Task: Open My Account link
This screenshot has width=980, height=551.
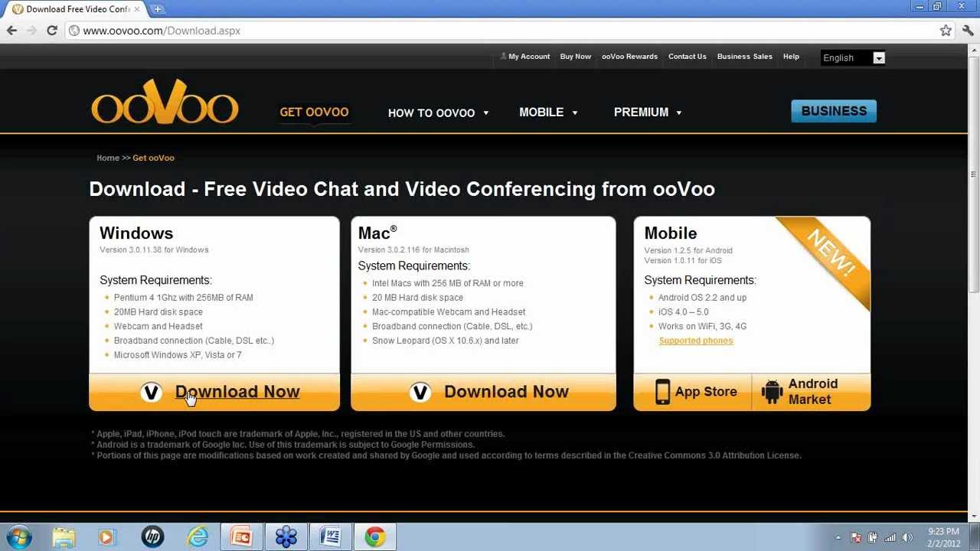Action: (x=529, y=57)
